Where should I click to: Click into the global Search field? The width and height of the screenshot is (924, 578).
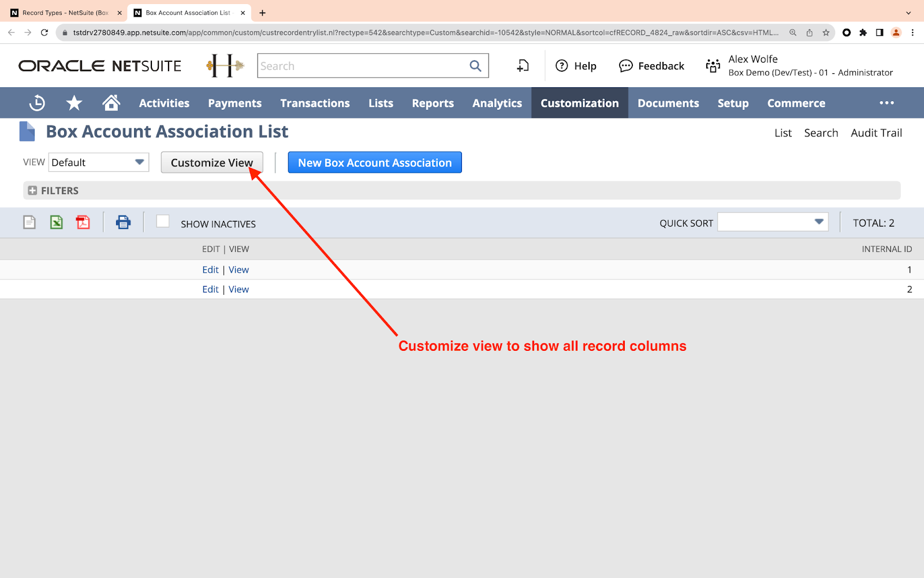tap(362, 66)
